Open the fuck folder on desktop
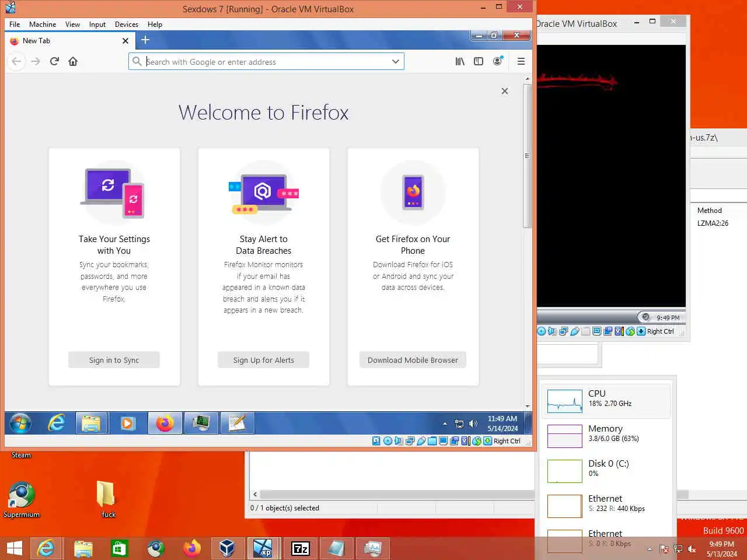 (108, 500)
